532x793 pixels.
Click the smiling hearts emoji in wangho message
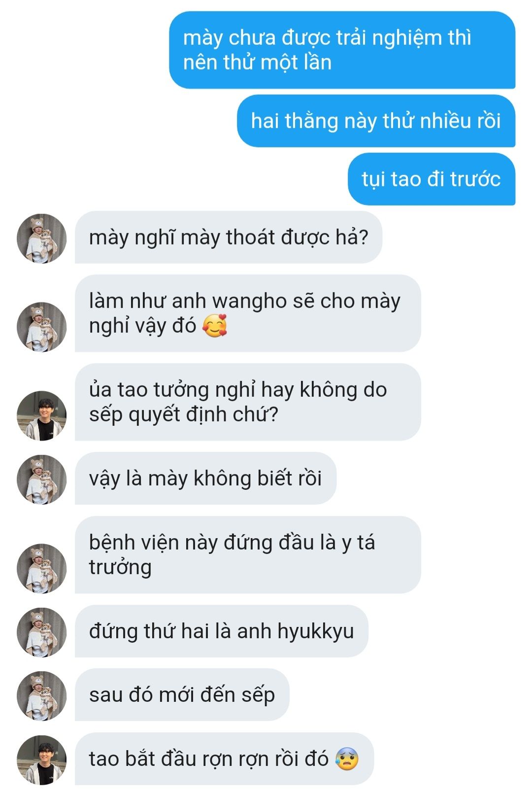pyautogui.click(x=215, y=326)
